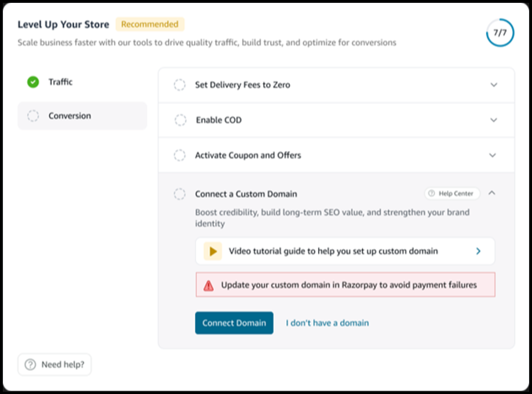
Task: Click the yellow video play icon
Action: pyautogui.click(x=213, y=252)
